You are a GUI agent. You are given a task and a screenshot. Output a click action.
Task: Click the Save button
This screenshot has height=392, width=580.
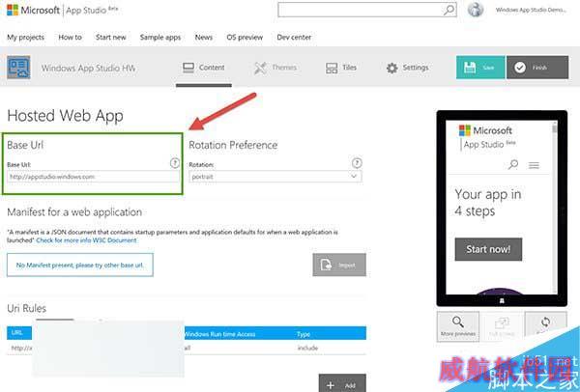[480, 68]
